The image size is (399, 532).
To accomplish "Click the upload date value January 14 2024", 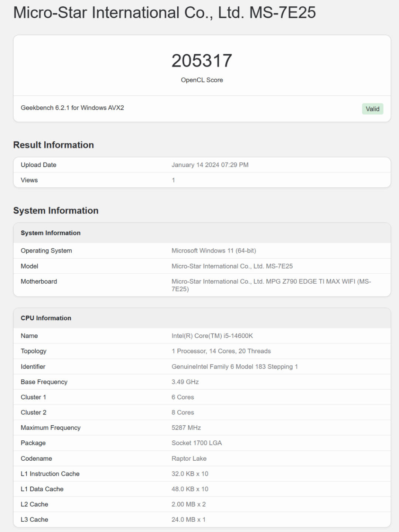I will (x=210, y=165).
